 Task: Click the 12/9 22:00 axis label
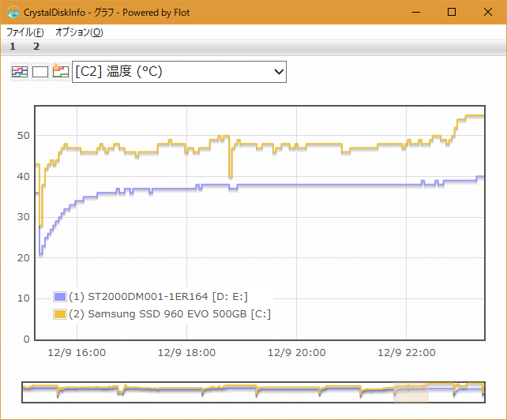pyautogui.click(x=407, y=352)
